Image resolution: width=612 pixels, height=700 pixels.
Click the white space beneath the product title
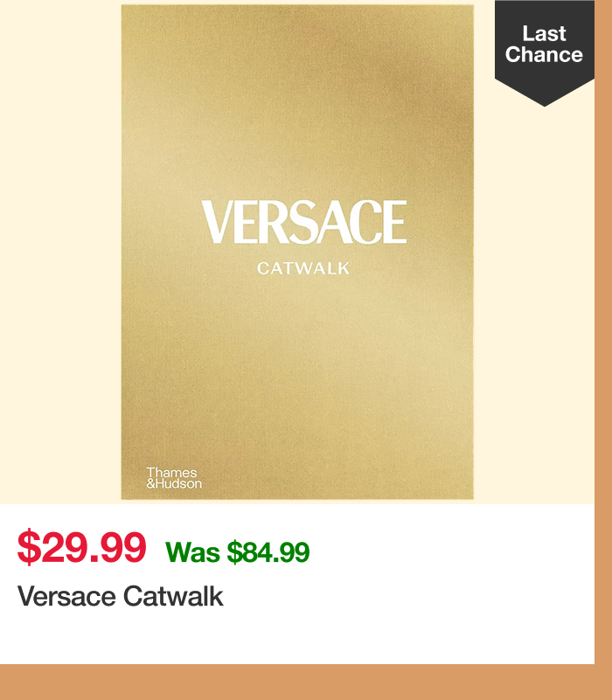(x=297, y=636)
